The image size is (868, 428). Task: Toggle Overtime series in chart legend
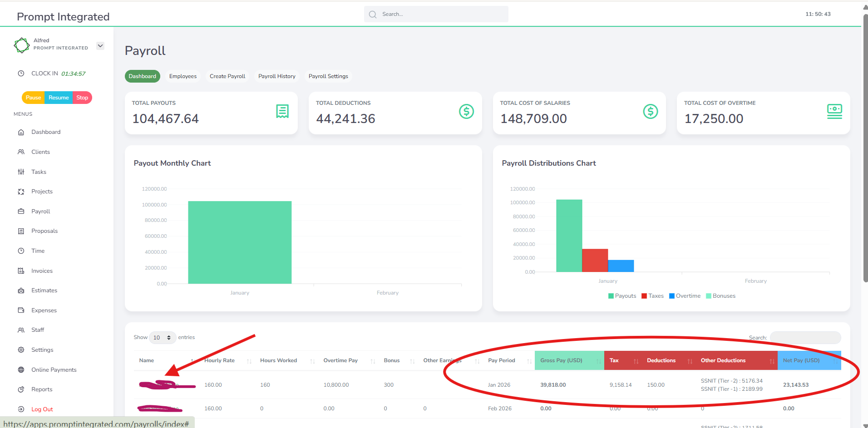[x=685, y=296]
